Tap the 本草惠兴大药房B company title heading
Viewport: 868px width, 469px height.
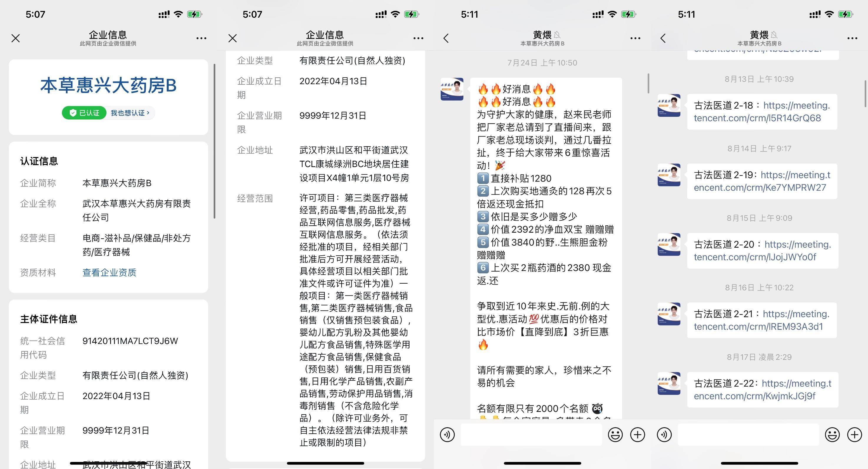click(108, 85)
